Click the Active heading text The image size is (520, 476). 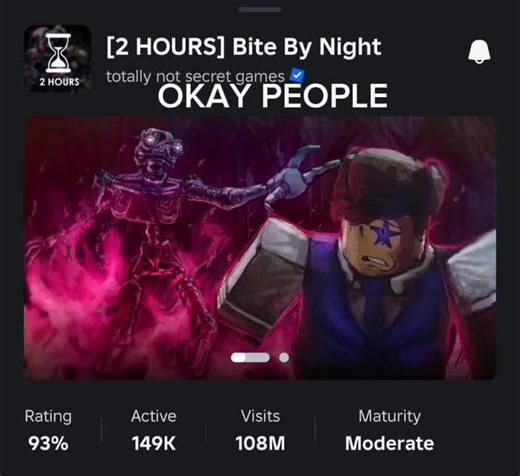[154, 416]
